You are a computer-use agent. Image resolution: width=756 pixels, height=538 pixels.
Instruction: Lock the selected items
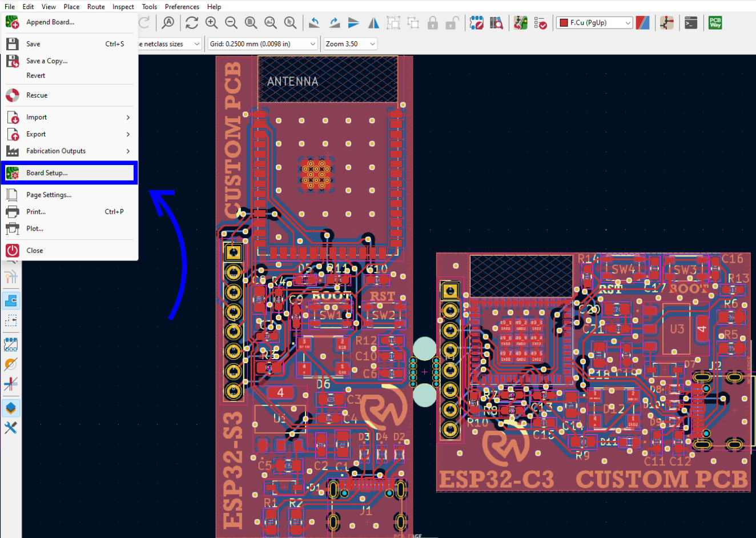pos(433,23)
